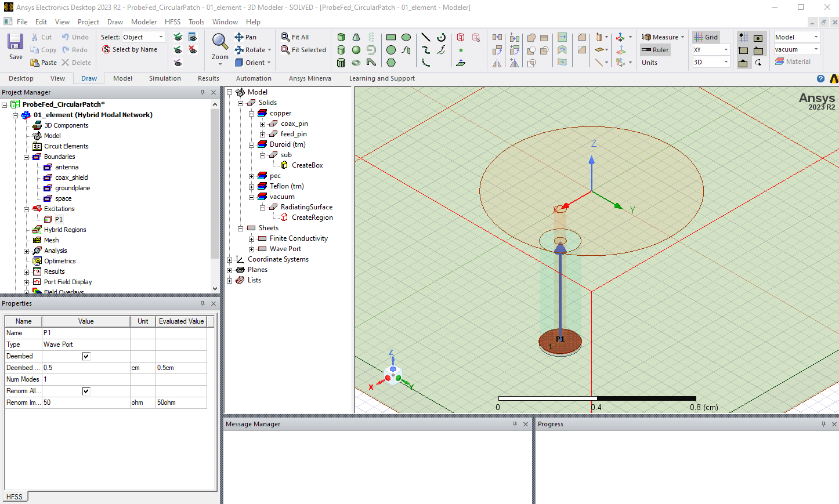Disable Renorm All Modes checkbox
Image resolution: width=839 pixels, height=504 pixels.
click(86, 391)
